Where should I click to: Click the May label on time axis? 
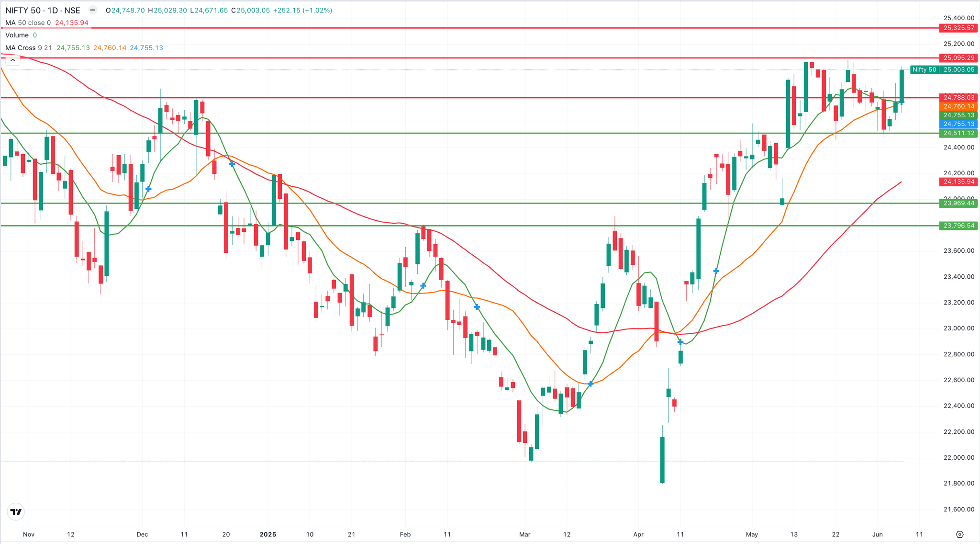coord(752,534)
